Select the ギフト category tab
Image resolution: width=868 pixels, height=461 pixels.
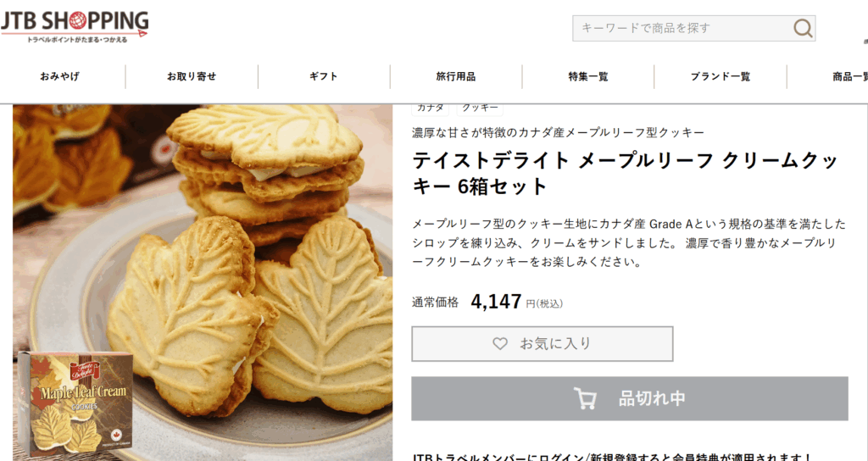[324, 76]
